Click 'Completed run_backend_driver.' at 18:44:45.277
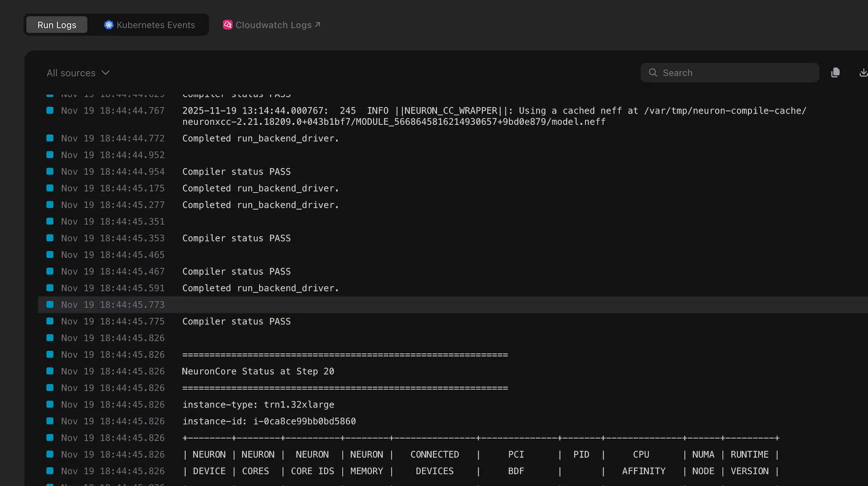Image resolution: width=868 pixels, height=486 pixels. click(260, 205)
